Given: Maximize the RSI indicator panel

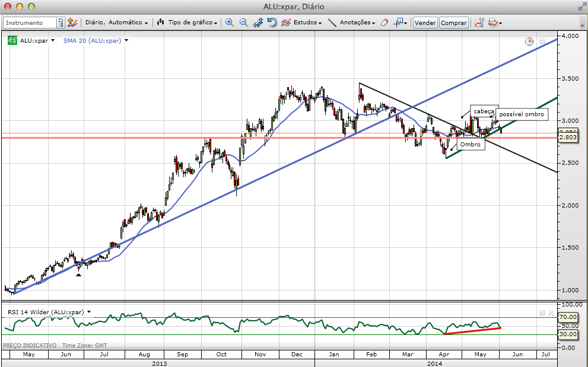Looking at the screenshot, I should (542, 312).
